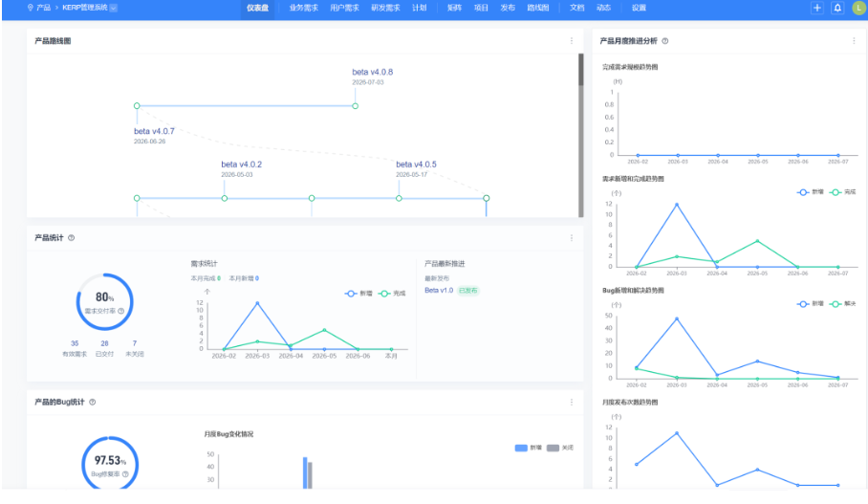Open the 设置 tab
The image size is (868, 504).
click(639, 8)
